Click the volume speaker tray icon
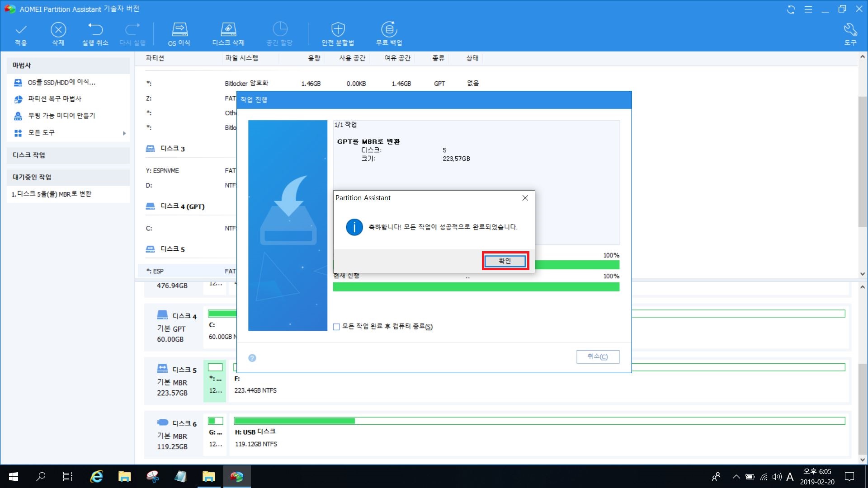Viewport: 868px width, 488px height. (x=777, y=477)
